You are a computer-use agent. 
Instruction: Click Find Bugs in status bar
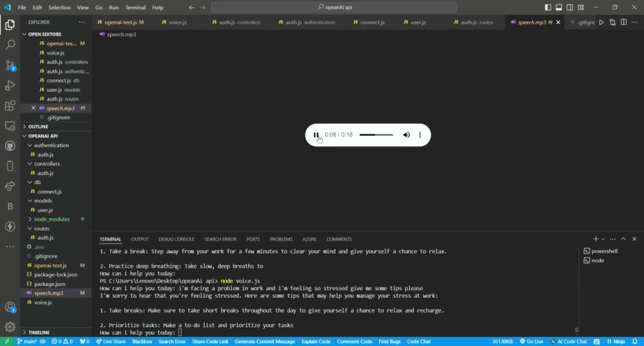pyautogui.click(x=390, y=341)
